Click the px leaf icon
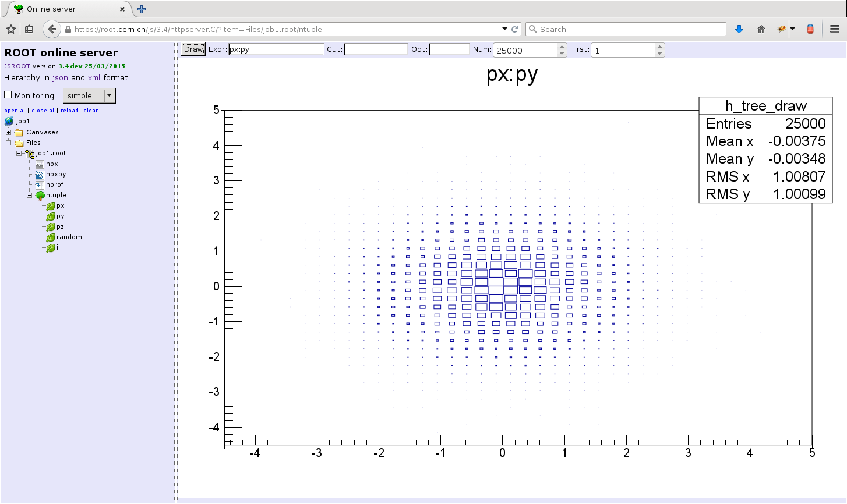 point(51,206)
